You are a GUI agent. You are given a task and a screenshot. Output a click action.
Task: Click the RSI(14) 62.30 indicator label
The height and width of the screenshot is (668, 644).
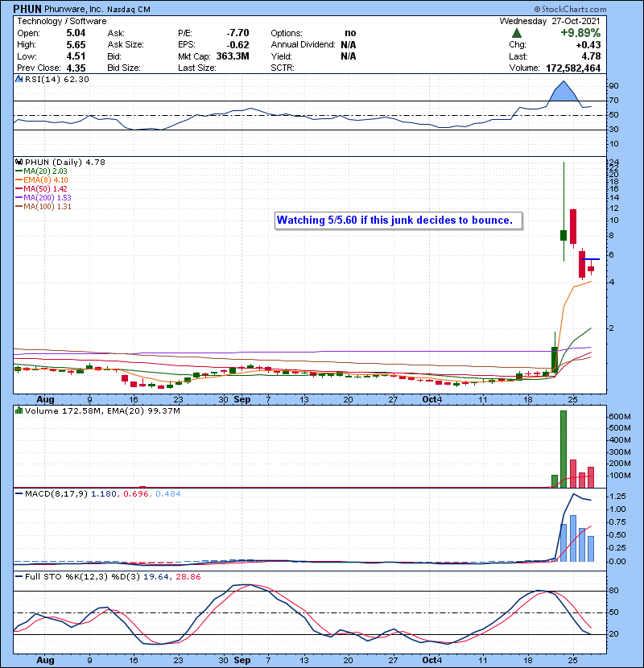coord(57,79)
